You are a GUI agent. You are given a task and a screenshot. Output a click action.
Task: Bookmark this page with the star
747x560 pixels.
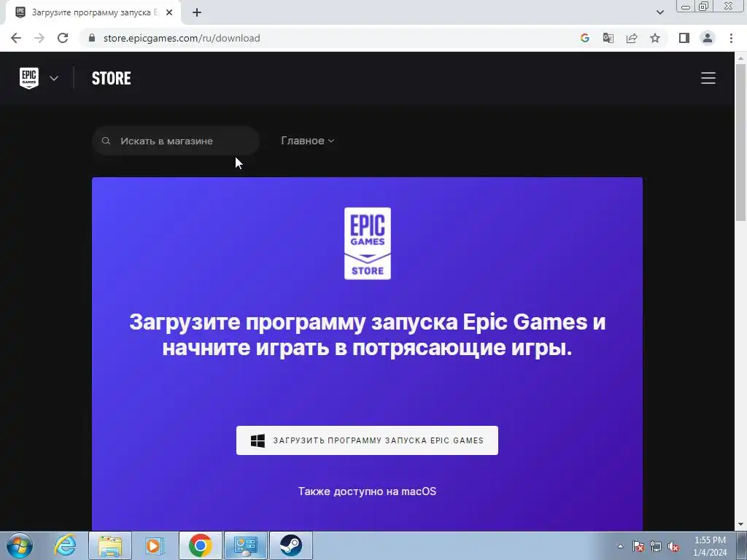(x=655, y=38)
